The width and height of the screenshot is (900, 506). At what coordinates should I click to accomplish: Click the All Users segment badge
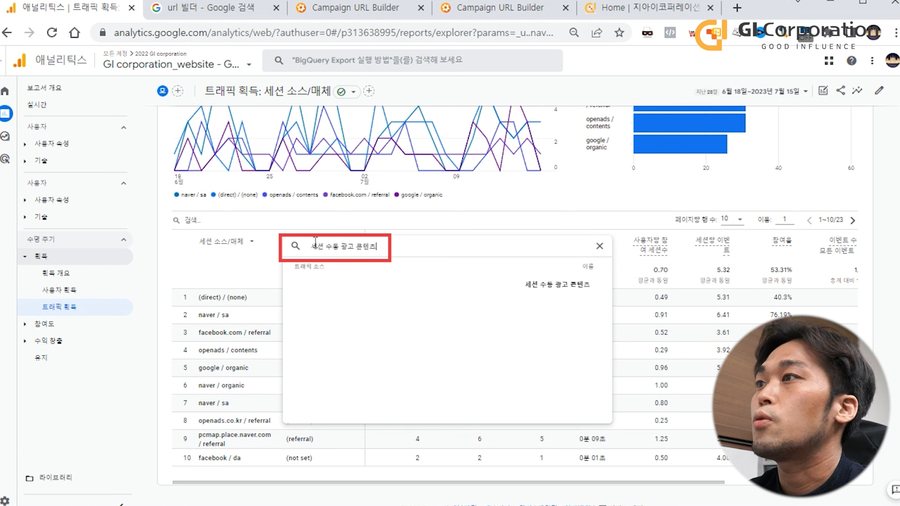coord(162,91)
